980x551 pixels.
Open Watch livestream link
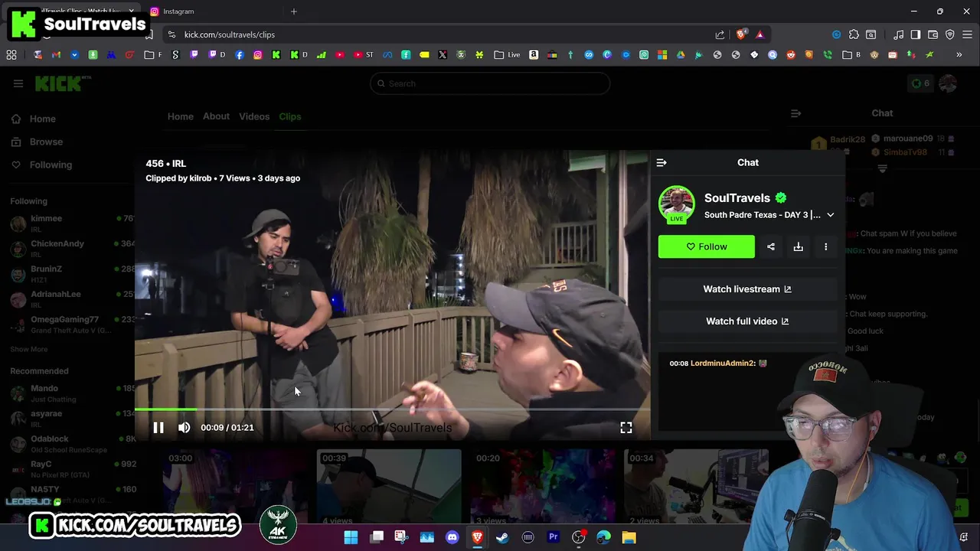click(747, 289)
